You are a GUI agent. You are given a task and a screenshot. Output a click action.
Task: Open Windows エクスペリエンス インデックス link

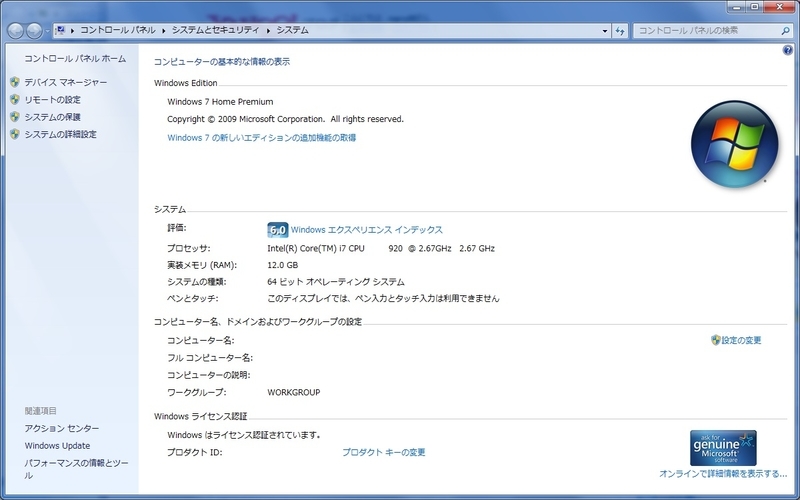(x=366, y=230)
